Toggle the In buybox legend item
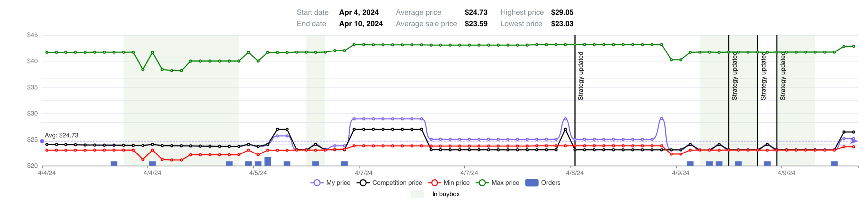The image size is (868, 204). pyautogui.click(x=435, y=194)
